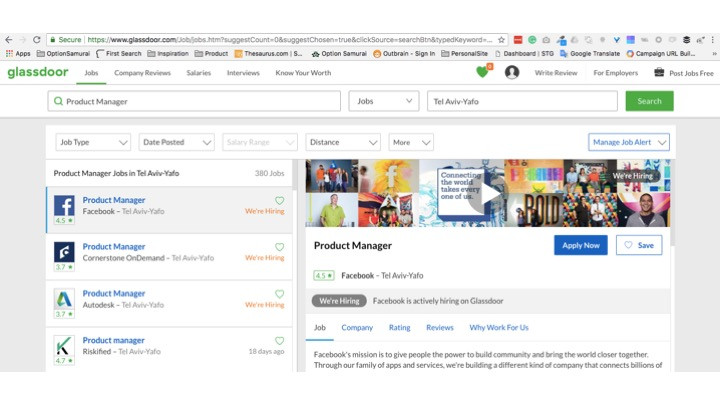Open the Jobs search type dropdown
This screenshot has height=405, width=720.
(384, 101)
